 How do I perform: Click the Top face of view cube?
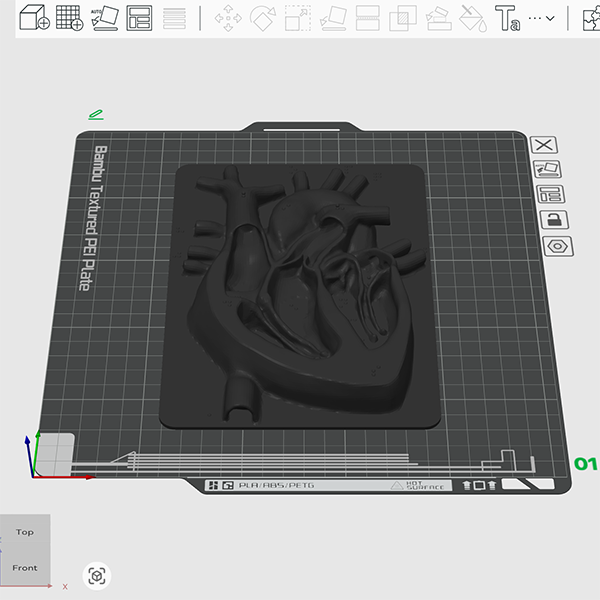coord(24,532)
